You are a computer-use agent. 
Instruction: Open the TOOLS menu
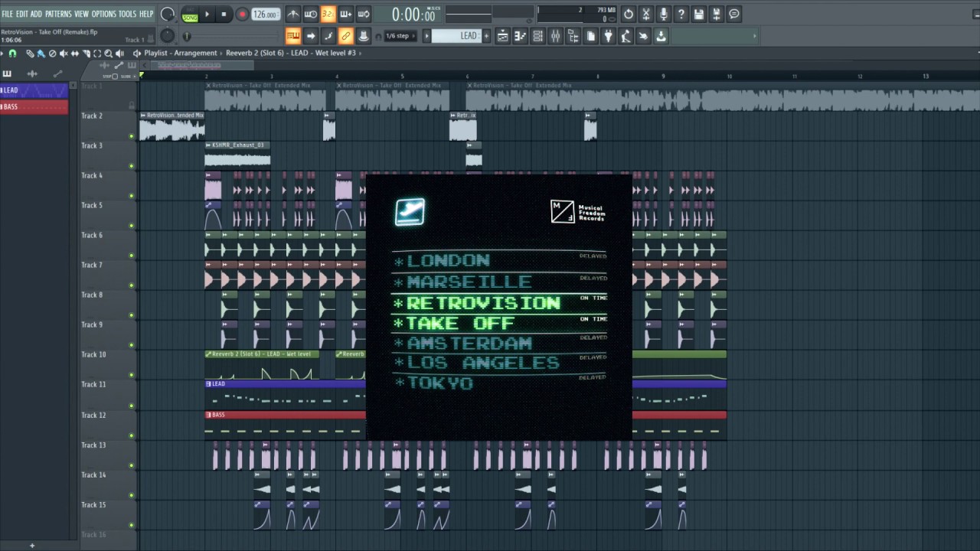127,14
